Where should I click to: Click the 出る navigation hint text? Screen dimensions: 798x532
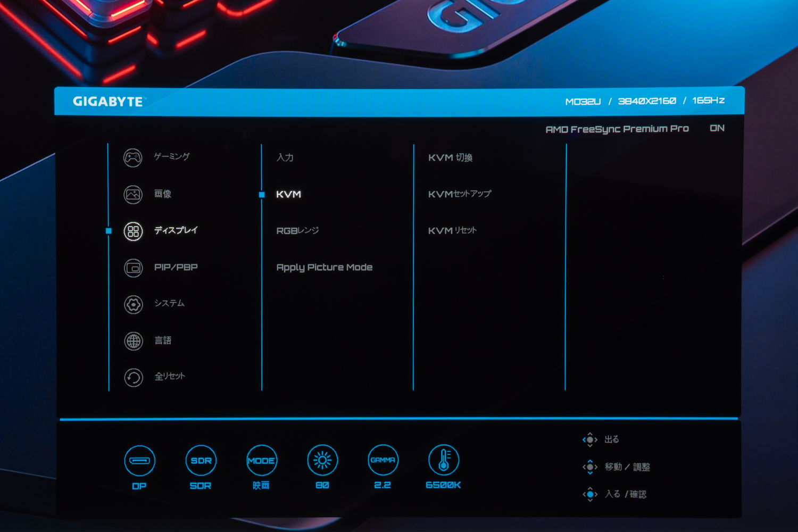click(x=612, y=439)
